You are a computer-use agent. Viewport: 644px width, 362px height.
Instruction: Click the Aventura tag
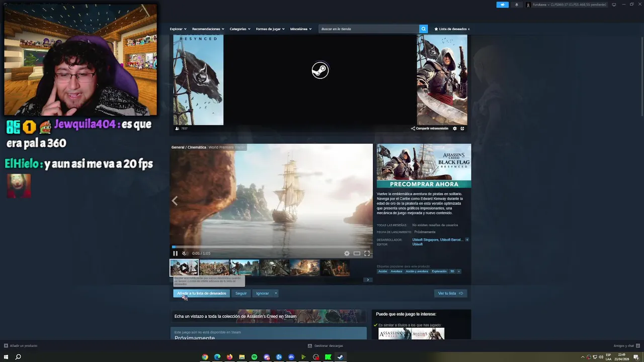pos(396,271)
